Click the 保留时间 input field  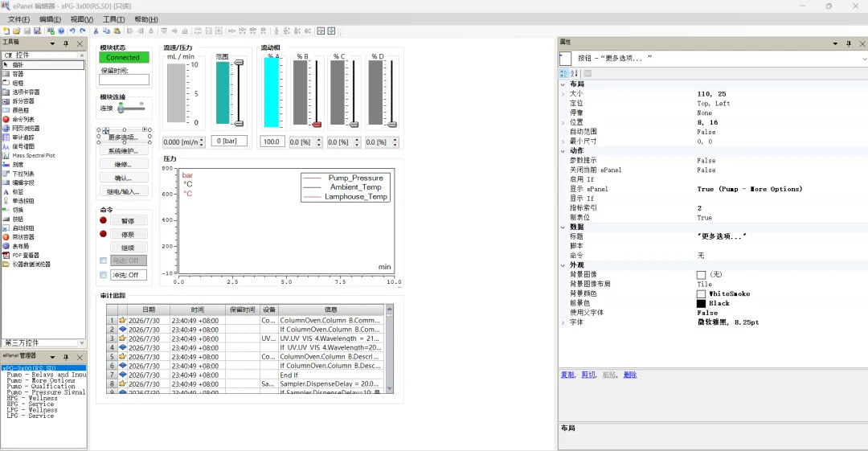[x=124, y=80]
